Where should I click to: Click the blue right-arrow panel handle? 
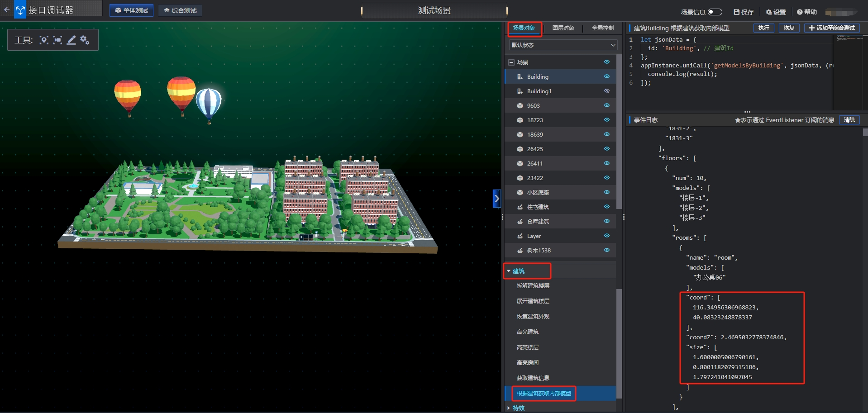point(496,199)
